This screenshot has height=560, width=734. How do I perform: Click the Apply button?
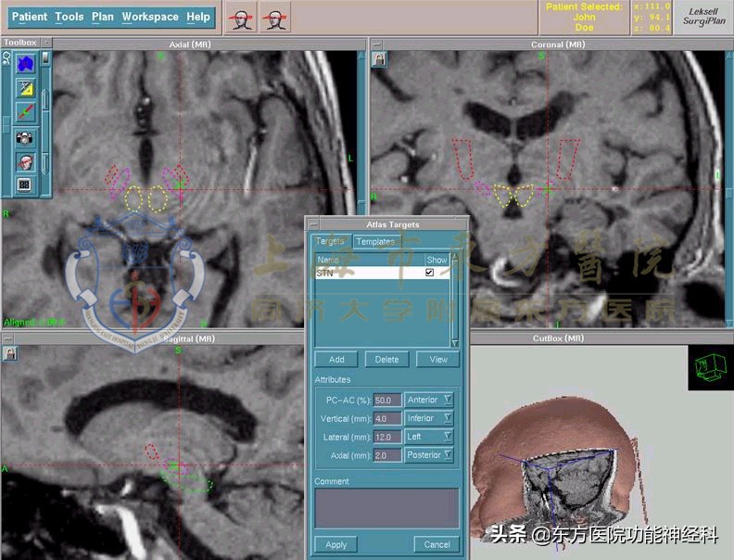[x=335, y=544]
